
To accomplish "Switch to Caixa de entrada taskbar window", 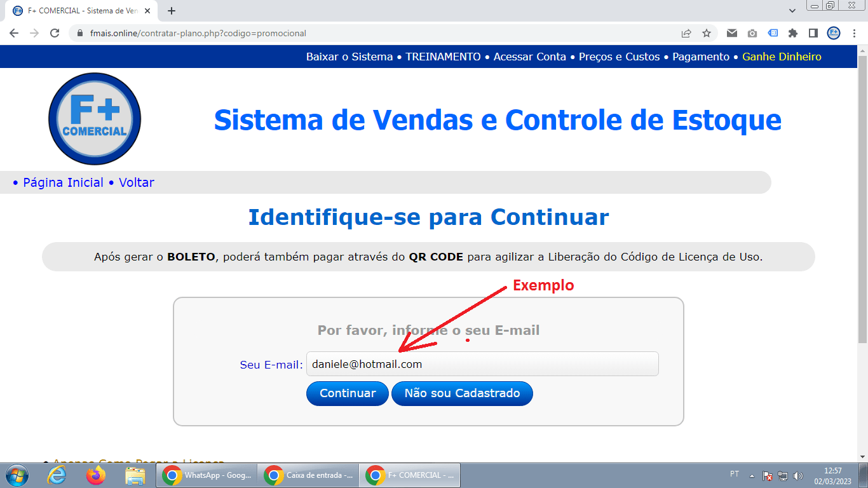I will pos(309,475).
